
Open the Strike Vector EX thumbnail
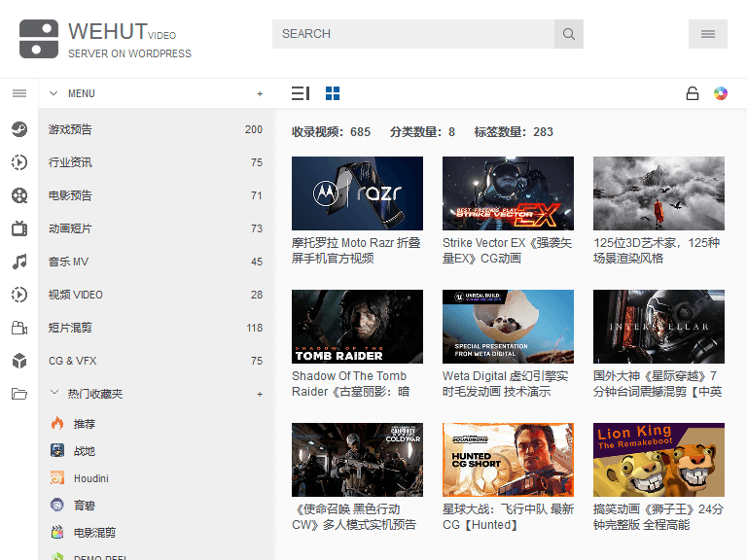(508, 193)
